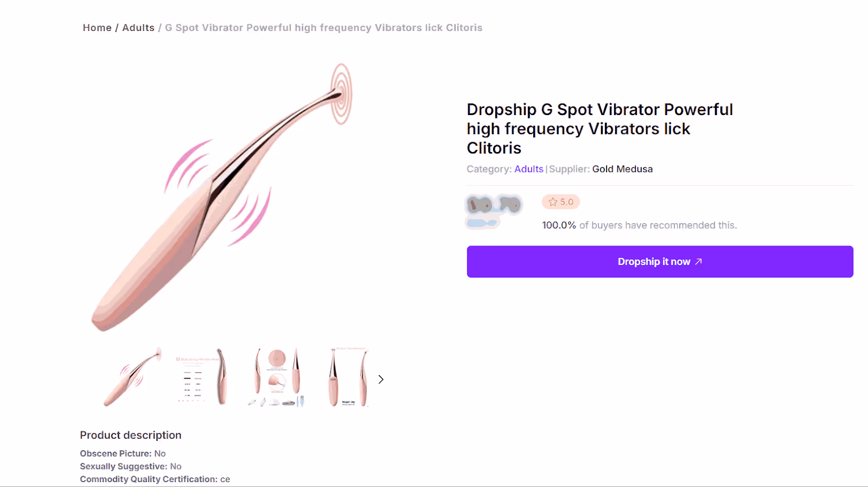Select the first product thumbnail with pink waves
The width and height of the screenshot is (868, 487).
click(131, 377)
